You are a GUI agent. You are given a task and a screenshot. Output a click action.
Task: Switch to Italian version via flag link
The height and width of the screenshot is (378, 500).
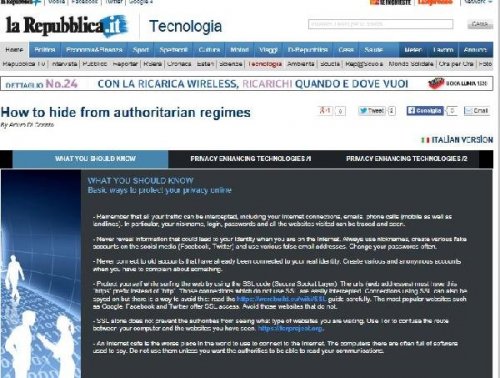pyautogui.click(x=457, y=140)
